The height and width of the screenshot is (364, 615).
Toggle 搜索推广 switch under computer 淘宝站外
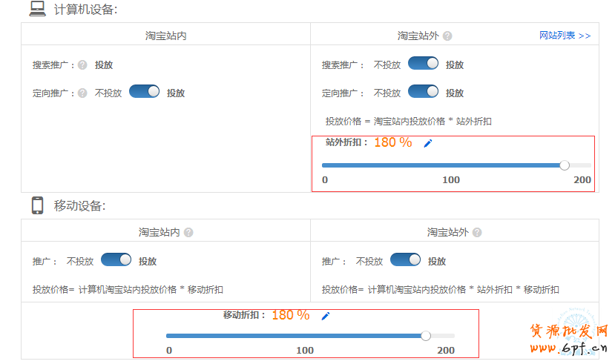pyautogui.click(x=423, y=64)
